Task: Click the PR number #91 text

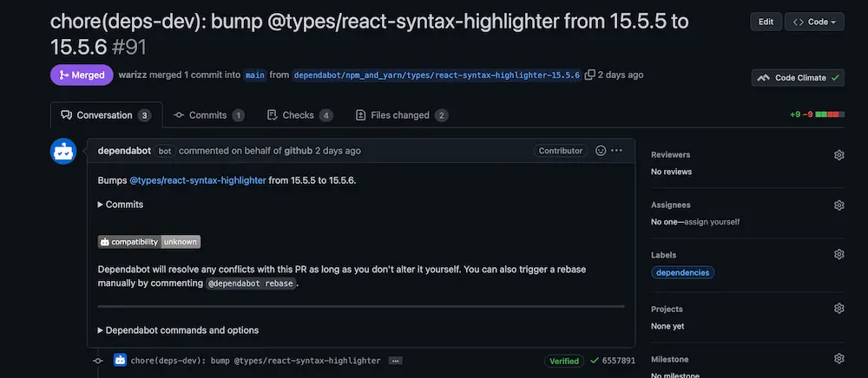Action: tap(129, 47)
